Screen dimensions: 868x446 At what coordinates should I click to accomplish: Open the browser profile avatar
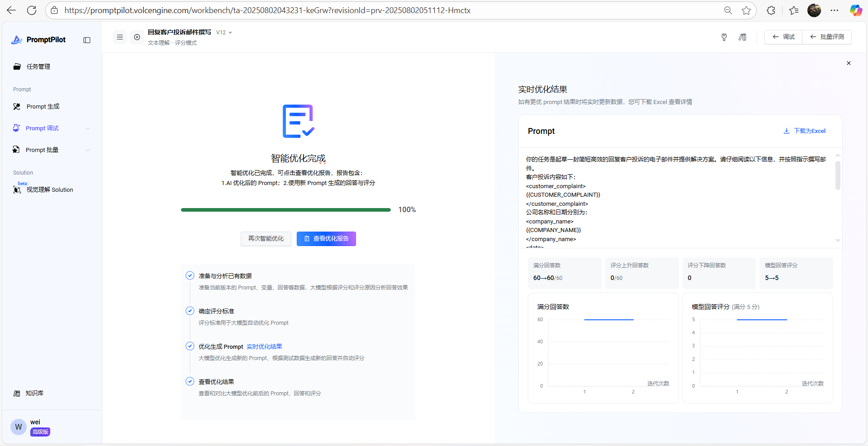pos(814,10)
